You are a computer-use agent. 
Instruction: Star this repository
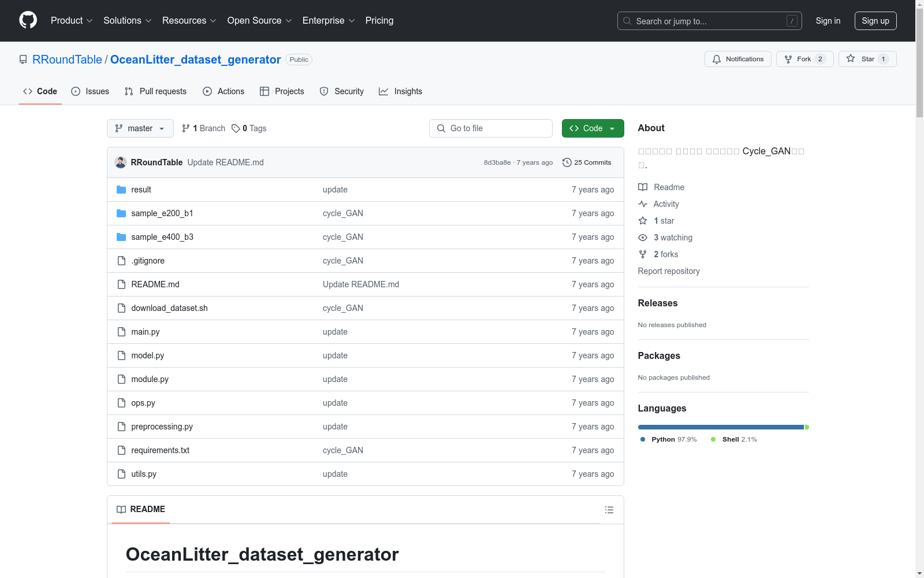pos(867,59)
